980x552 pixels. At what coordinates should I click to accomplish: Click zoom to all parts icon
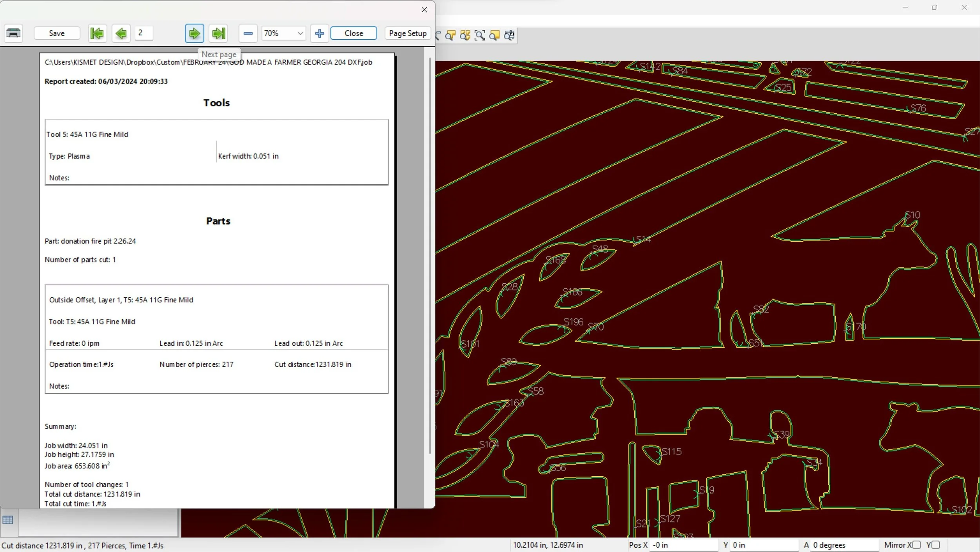[465, 35]
